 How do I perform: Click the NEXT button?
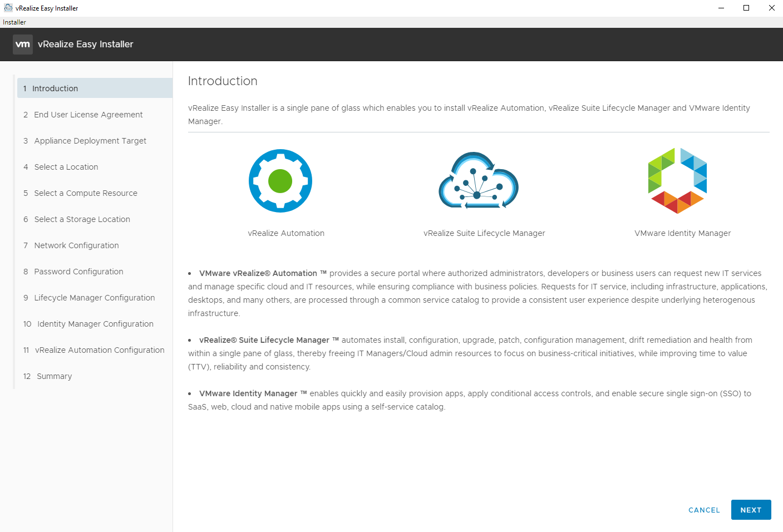pyautogui.click(x=751, y=510)
